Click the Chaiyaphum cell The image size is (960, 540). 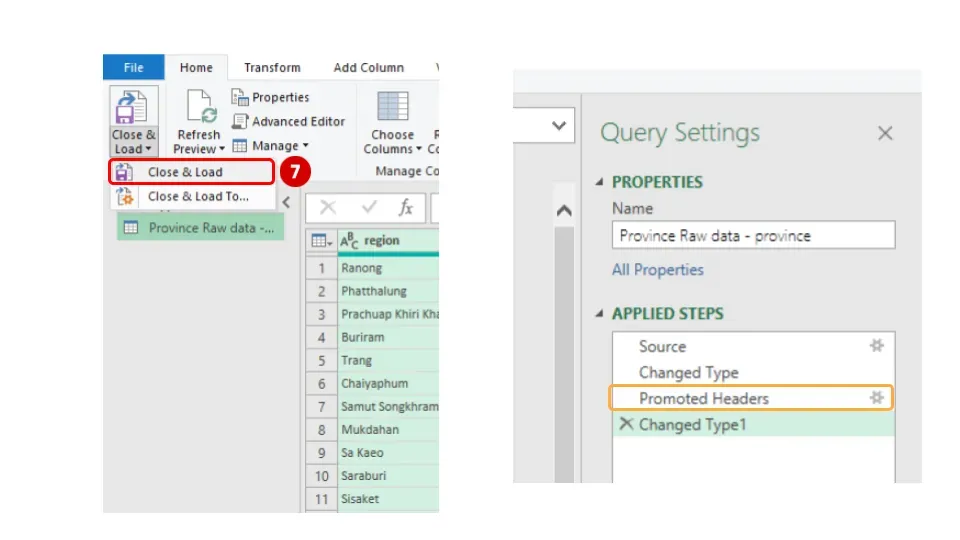(x=388, y=384)
